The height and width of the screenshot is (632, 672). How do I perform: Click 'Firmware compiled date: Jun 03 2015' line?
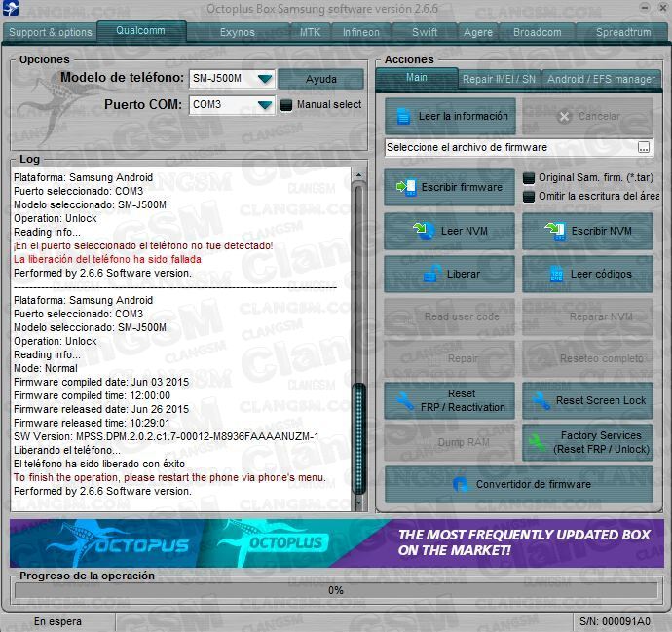[100, 382]
